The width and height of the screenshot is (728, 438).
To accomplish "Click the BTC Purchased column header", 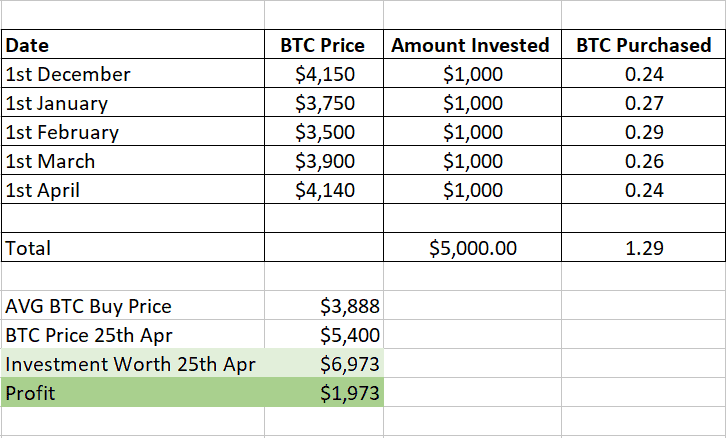I will point(643,45).
